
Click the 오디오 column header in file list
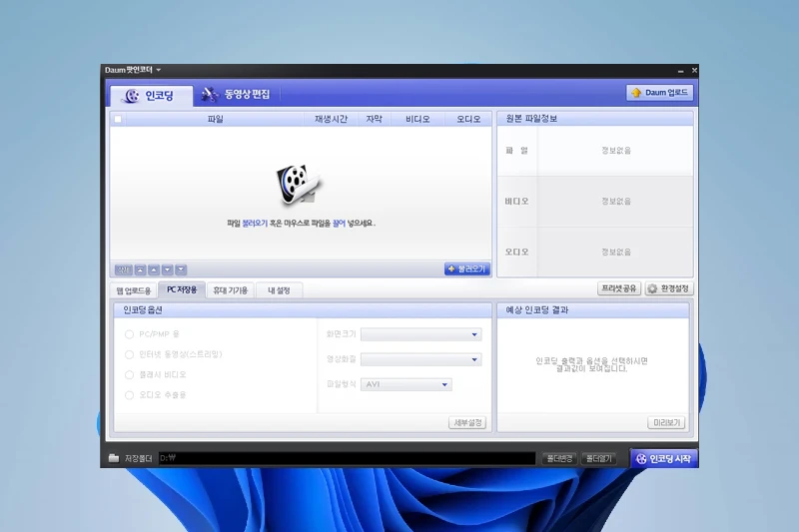468,119
